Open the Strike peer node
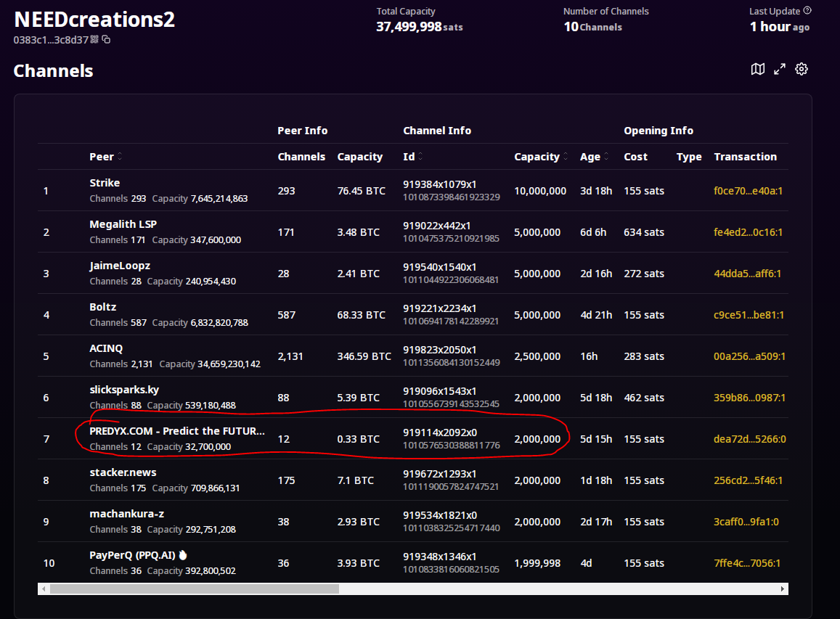This screenshot has width=840, height=619. (105, 183)
